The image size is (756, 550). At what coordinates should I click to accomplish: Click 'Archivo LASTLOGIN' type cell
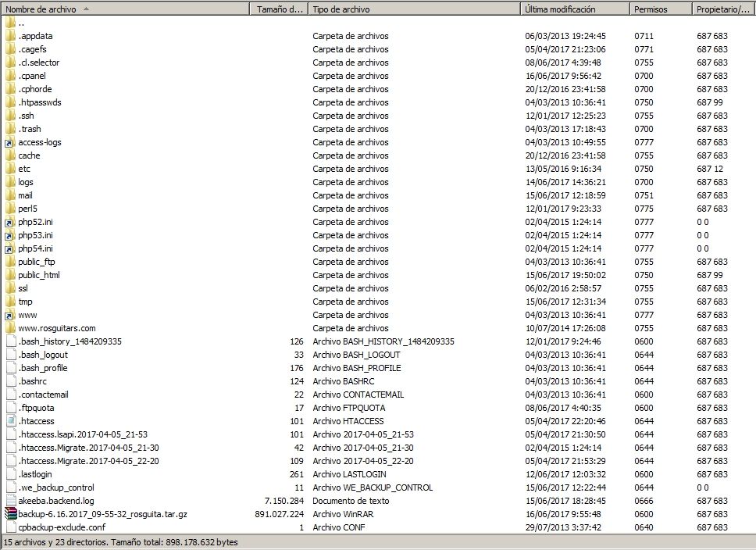[349, 474]
